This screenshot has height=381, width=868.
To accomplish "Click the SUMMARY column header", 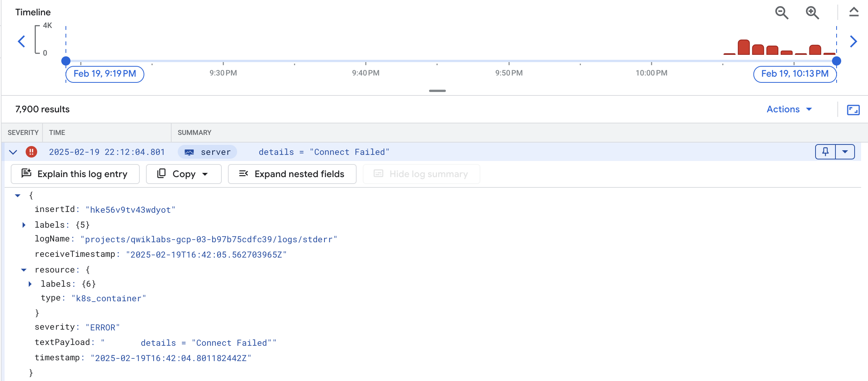I will (195, 133).
